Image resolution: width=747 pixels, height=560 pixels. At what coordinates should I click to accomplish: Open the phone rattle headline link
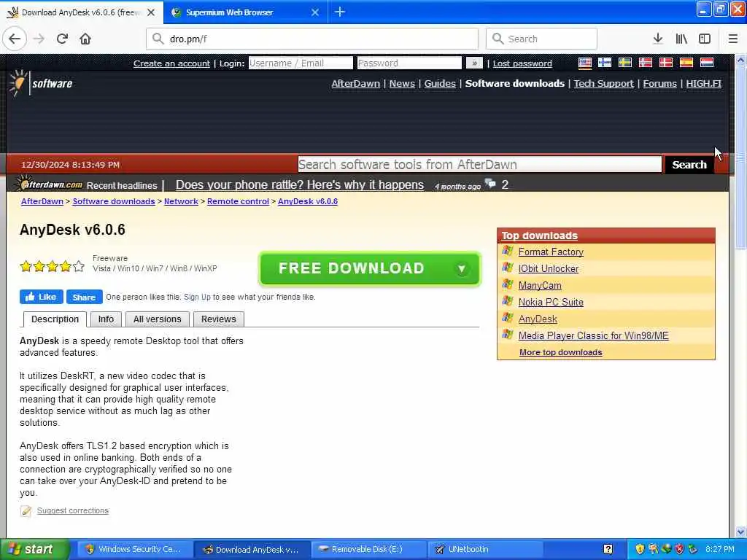pyautogui.click(x=300, y=184)
